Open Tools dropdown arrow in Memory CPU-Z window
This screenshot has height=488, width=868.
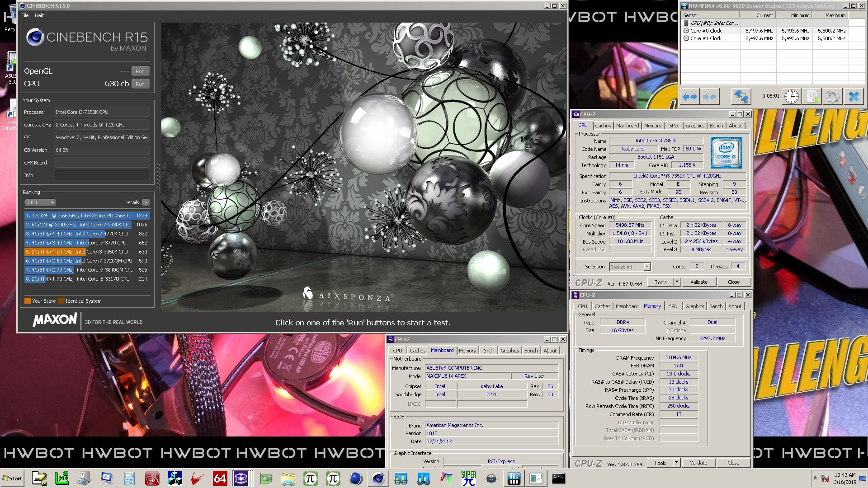tap(676, 463)
